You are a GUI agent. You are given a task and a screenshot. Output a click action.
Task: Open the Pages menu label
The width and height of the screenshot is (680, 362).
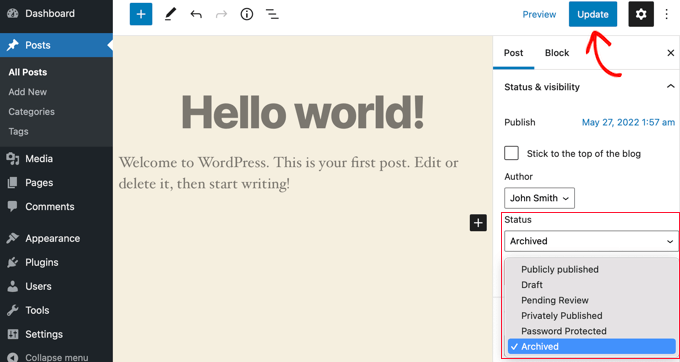click(x=39, y=183)
